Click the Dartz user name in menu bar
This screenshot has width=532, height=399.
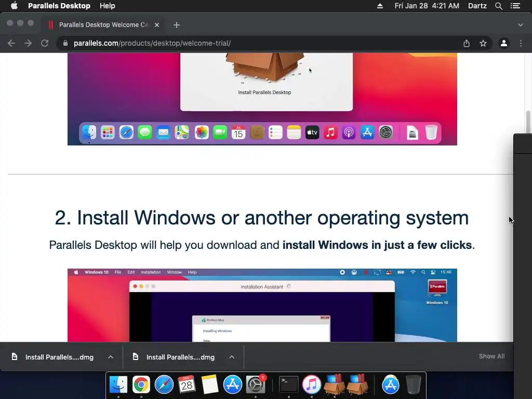tap(477, 6)
